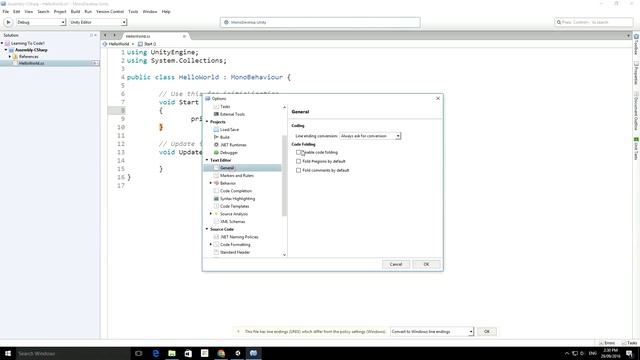Open the Debugger options icon

[216, 153]
